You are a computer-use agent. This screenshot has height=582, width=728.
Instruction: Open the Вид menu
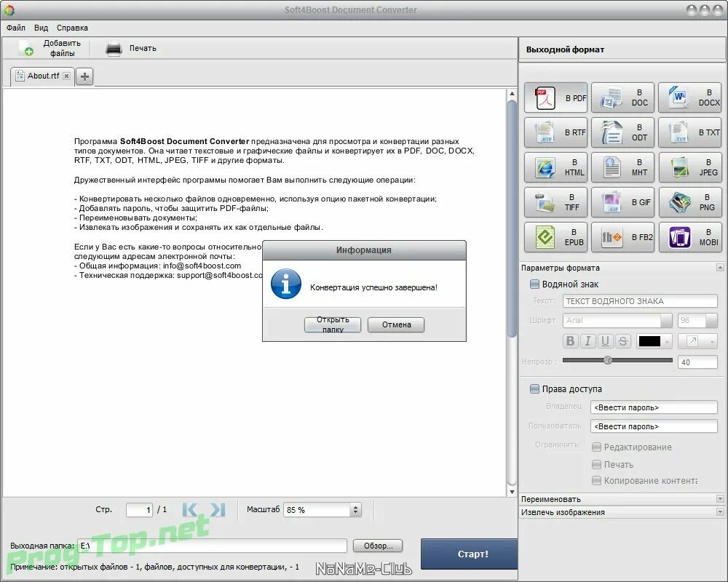pyautogui.click(x=41, y=28)
